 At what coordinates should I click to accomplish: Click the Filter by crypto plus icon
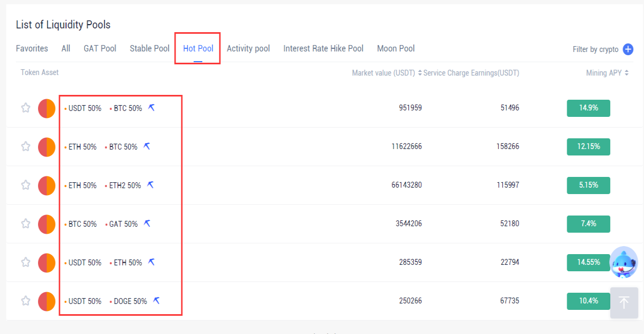pos(628,49)
